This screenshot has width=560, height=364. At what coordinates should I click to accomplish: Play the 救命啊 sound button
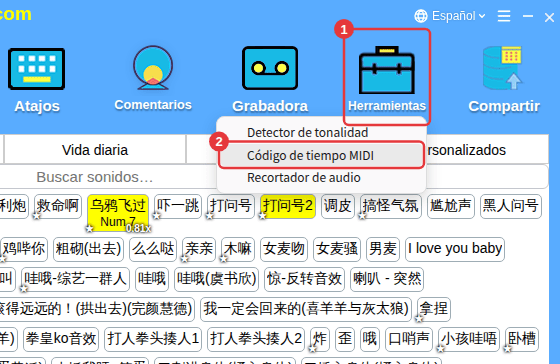(x=58, y=206)
